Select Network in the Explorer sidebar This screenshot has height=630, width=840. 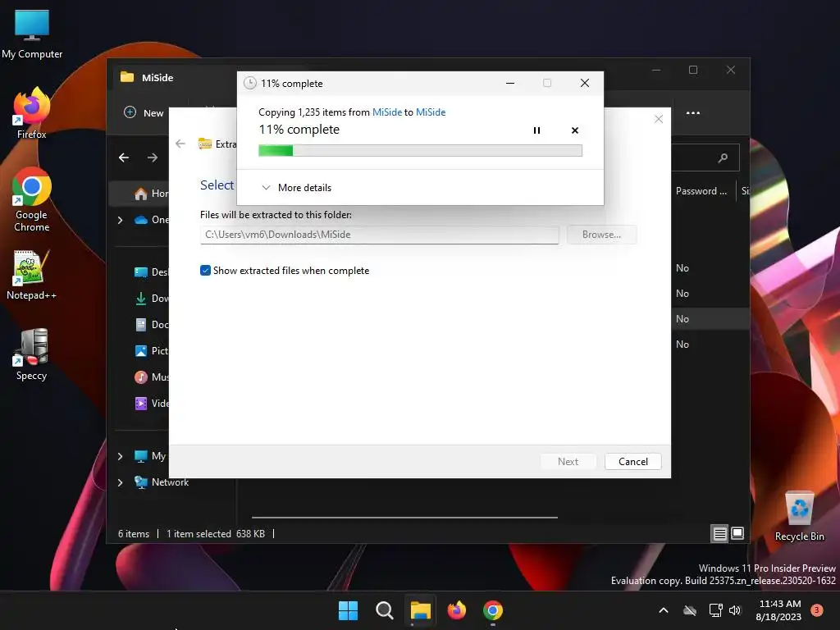(162, 482)
